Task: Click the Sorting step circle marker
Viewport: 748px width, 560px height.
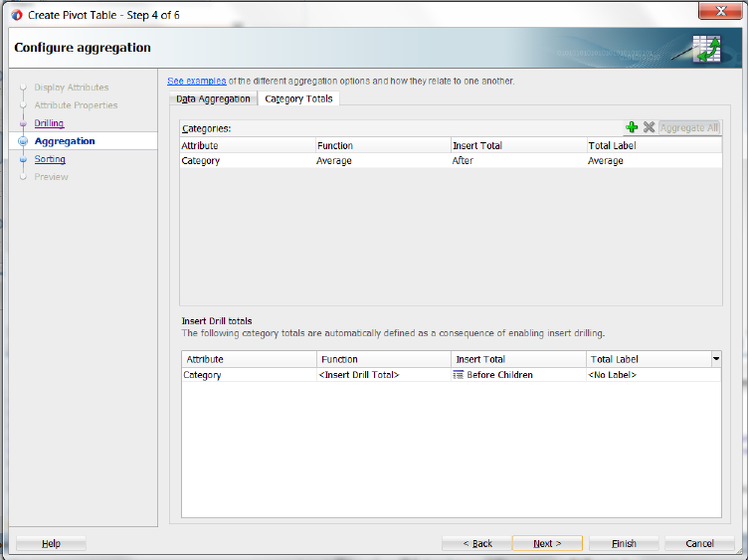Action: coord(23,159)
